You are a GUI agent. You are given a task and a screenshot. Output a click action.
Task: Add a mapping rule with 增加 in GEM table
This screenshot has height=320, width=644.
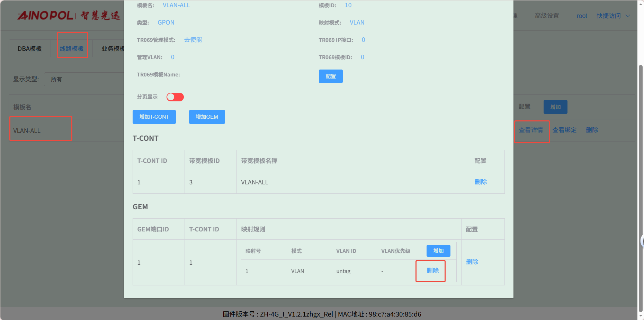[438, 251]
